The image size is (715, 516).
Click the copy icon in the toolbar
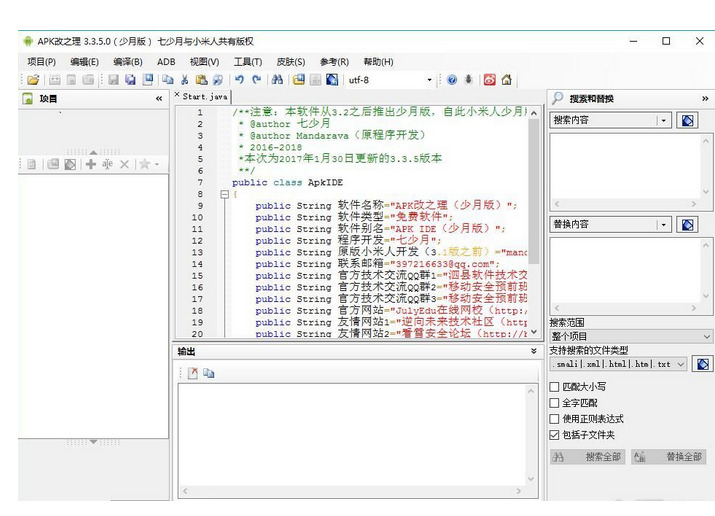pos(168,80)
